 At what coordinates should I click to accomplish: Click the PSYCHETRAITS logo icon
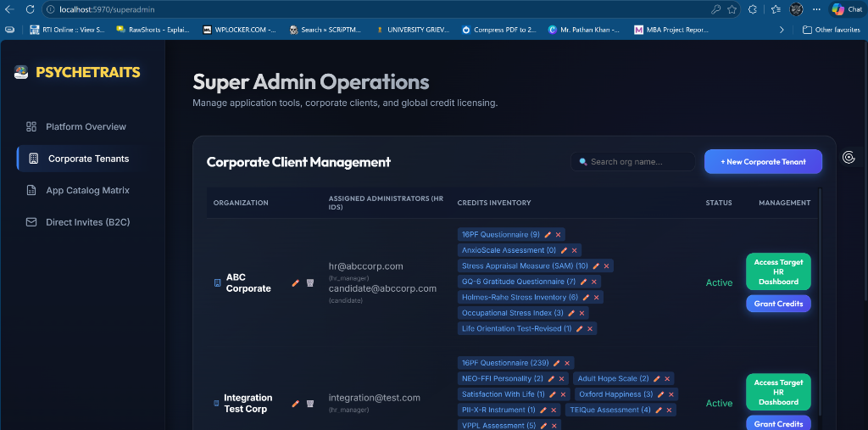coord(21,72)
